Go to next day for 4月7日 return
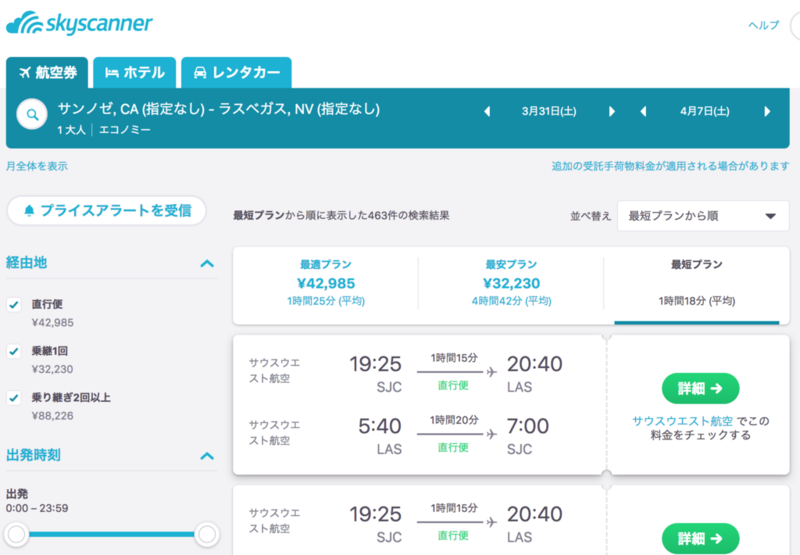Image resolution: width=800 pixels, height=555 pixels. (x=767, y=111)
